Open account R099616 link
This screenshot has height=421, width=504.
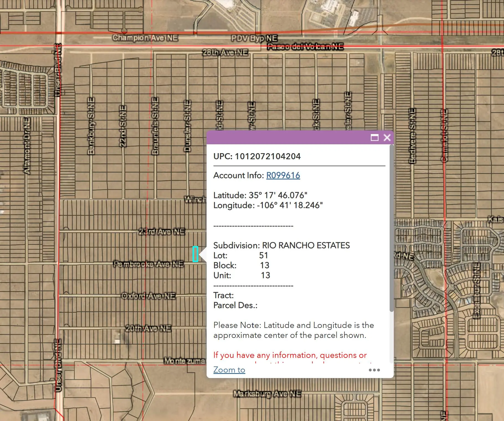pos(283,175)
